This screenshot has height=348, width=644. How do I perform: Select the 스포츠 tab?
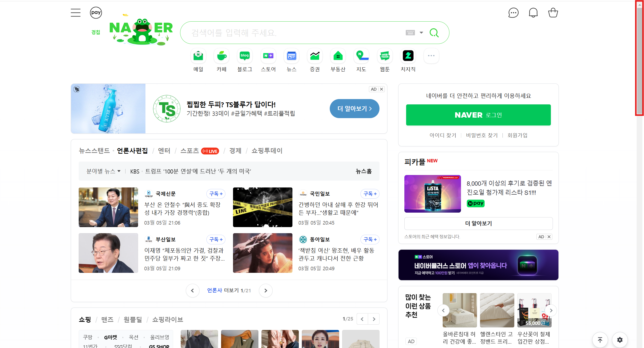(x=190, y=151)
